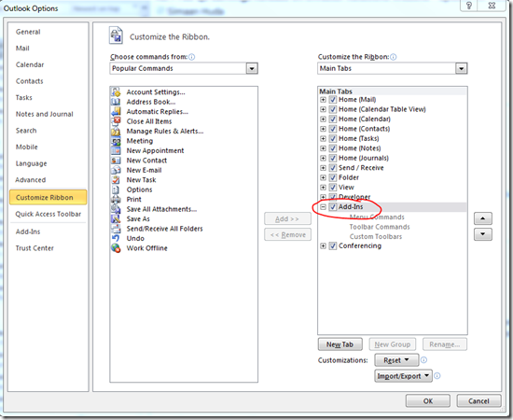Screen dimensions: 513x420
Task: Expand the Conferencing tree node
Action: click(323, 245)
